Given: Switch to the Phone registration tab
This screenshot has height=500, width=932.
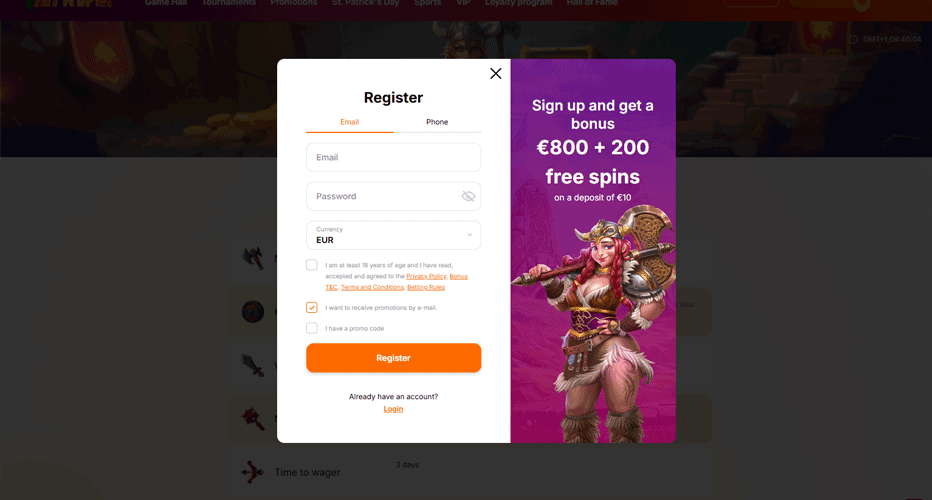Looking at the screenshot, I should [437, 122].
